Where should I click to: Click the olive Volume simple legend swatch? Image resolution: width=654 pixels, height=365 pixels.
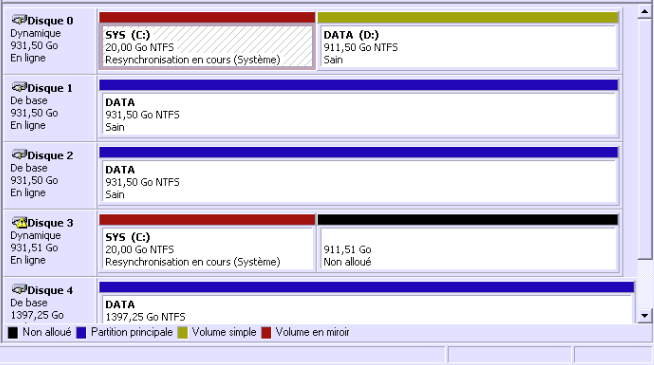pyautogui.click(x=182, y=332)
